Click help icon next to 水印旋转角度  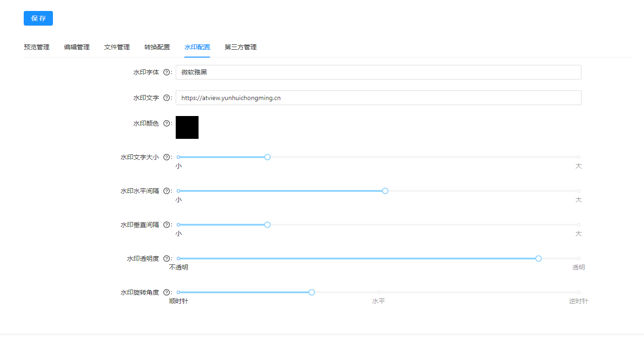(167, 292)
